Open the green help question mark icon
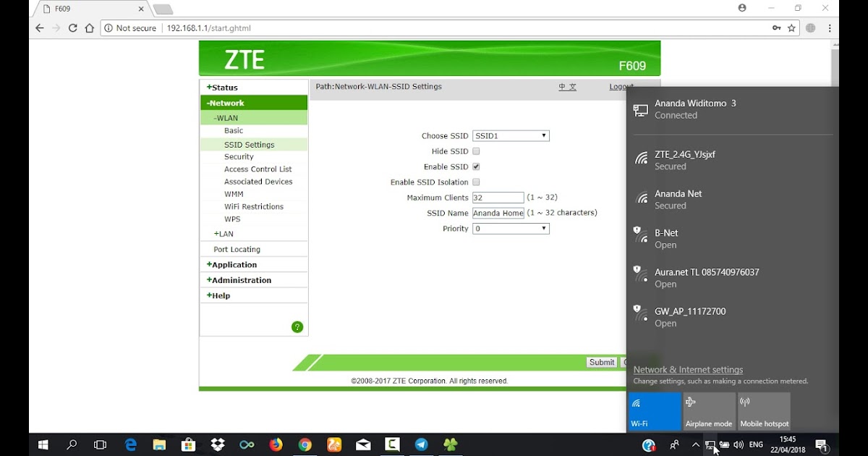868x456 pixels. [x=297, y=327]
